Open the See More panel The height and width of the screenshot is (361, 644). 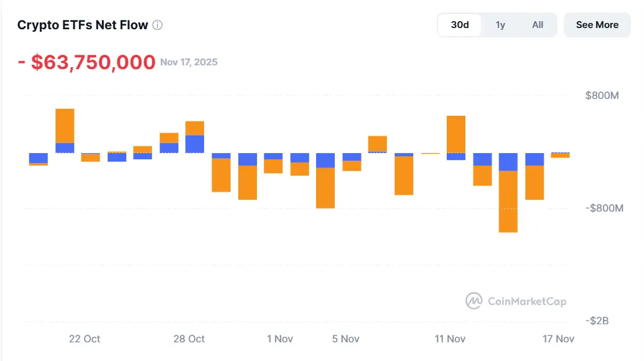click(597, 25)
